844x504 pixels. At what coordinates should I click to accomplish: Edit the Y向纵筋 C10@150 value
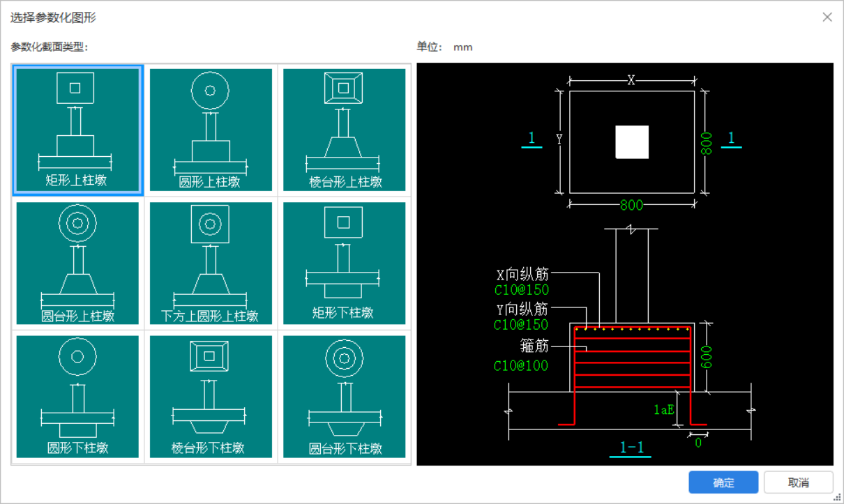point(521,325)
